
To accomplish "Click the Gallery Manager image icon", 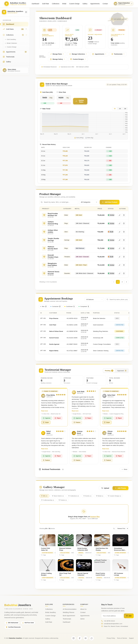I will pos(41,487).
